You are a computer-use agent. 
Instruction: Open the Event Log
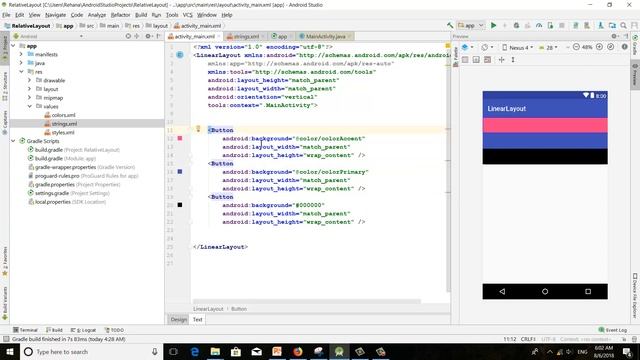tap(613, 330)
